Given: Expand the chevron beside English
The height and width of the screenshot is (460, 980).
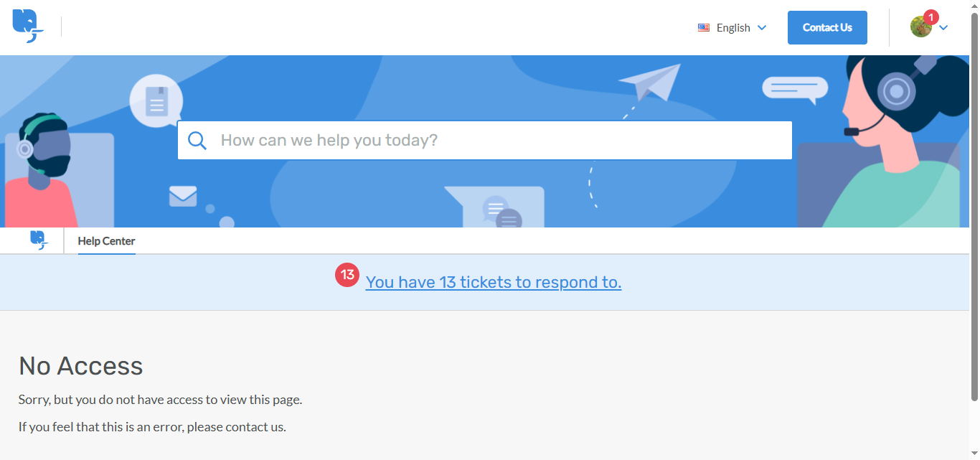Looking at the screenshot, I should tap(762, 28).
